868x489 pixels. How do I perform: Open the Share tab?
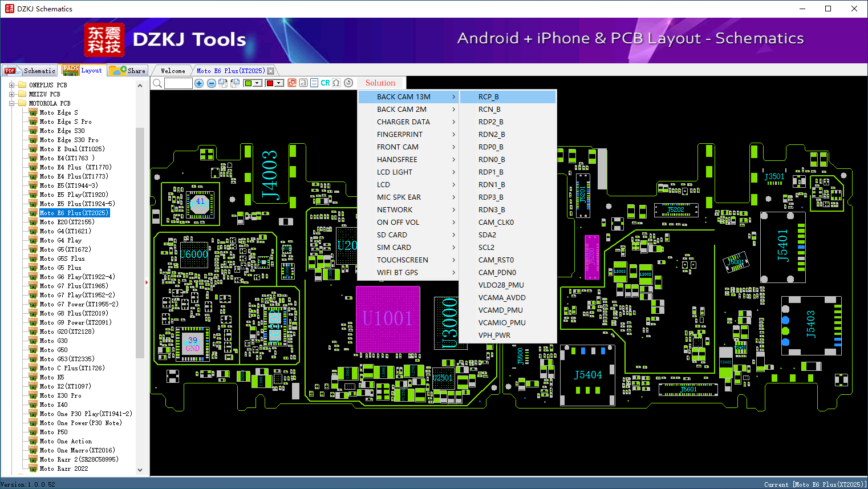tap(128, 71)
